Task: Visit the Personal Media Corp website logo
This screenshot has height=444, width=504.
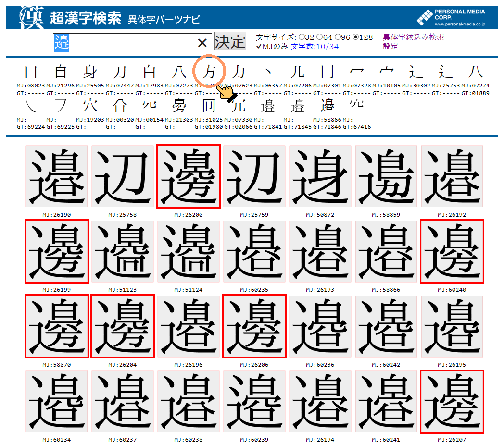Action: pyautogui.click(x=454, y=15)
